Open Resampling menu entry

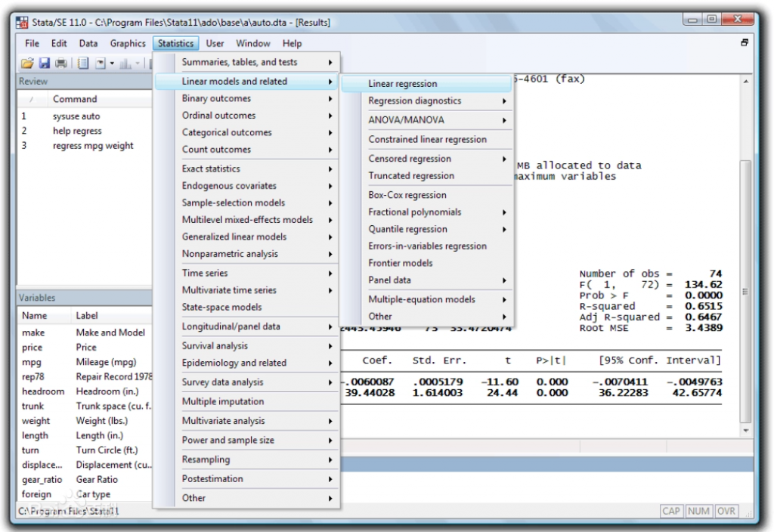tap(246, 460)
